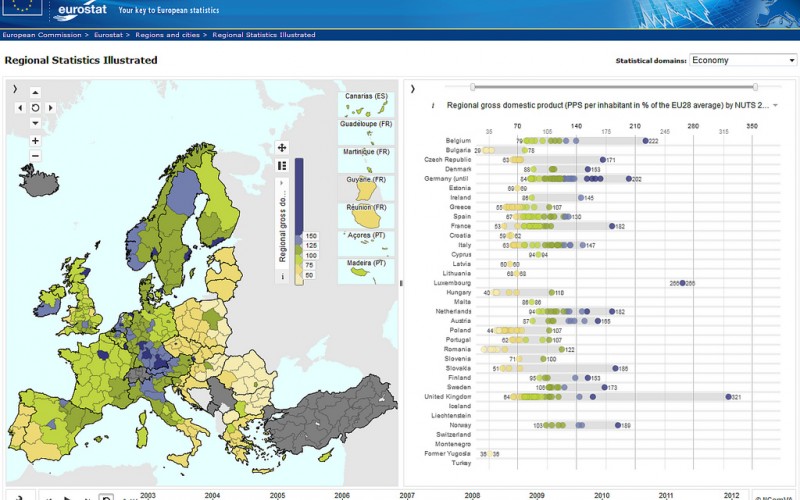Select the 2011 marker on the timeline
The image size is (800, 500).
(666, 495)
